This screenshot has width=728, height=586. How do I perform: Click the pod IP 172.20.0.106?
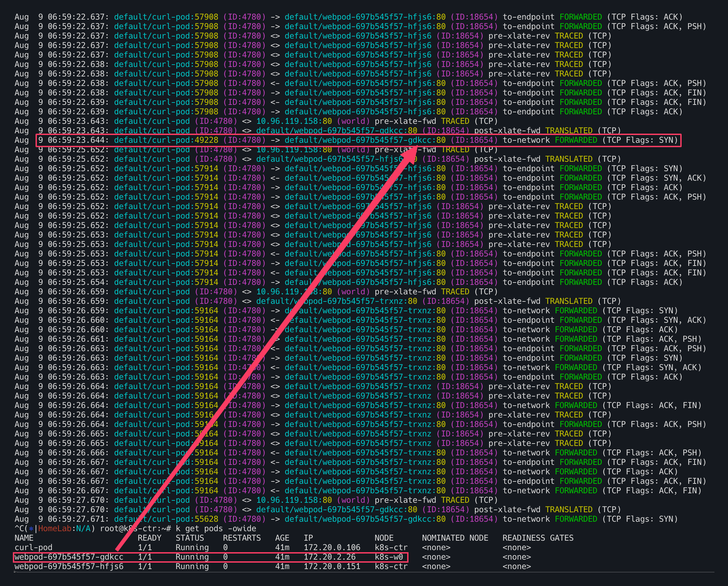coord(332,547)
